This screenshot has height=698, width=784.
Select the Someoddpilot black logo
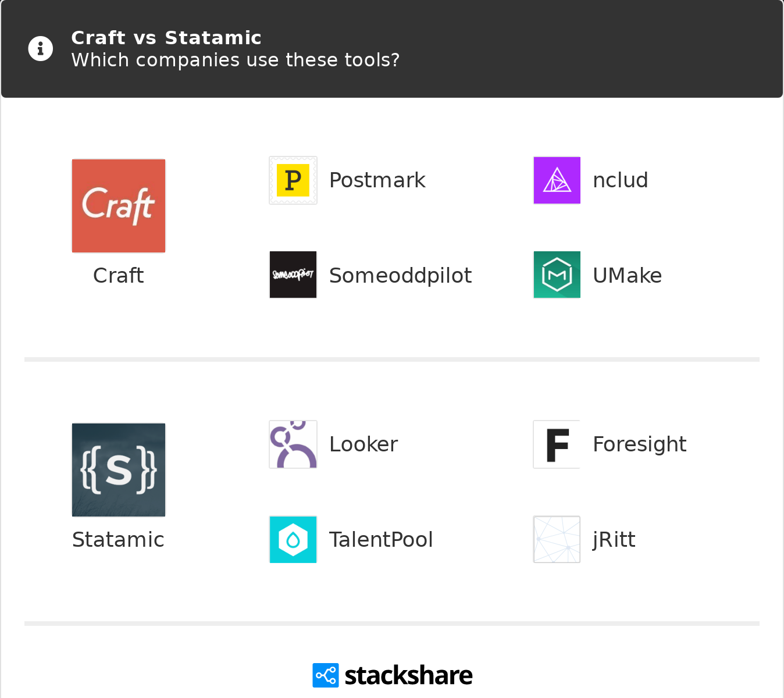tap(293, 275)
